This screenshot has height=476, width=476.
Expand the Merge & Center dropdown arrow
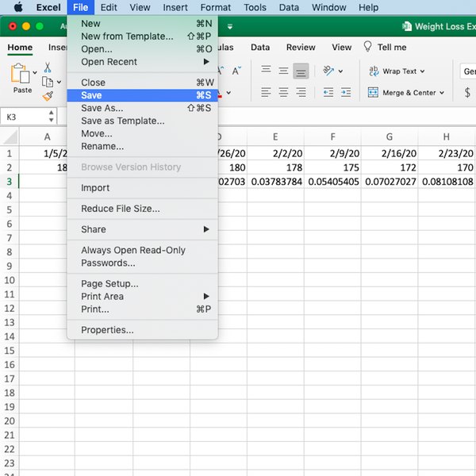pyautogui.click(x=442, y=93)
